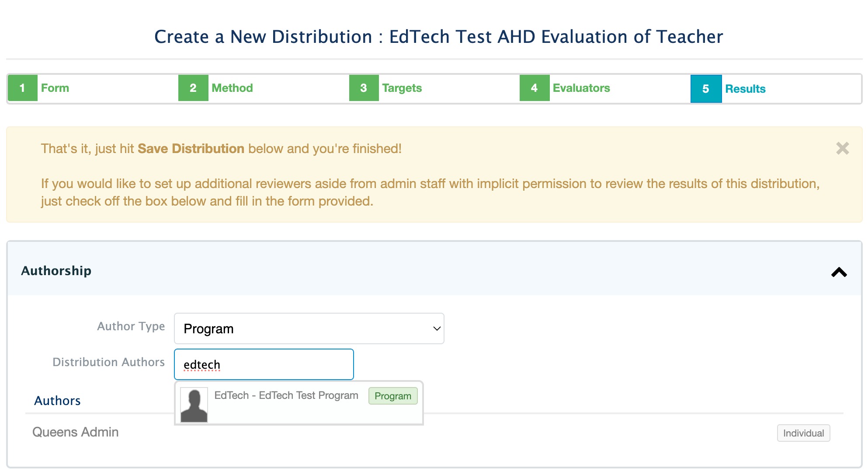Click the Queens Admin author row
The image size is (868, 475).
pyautogui.click(x=76, y=432)
